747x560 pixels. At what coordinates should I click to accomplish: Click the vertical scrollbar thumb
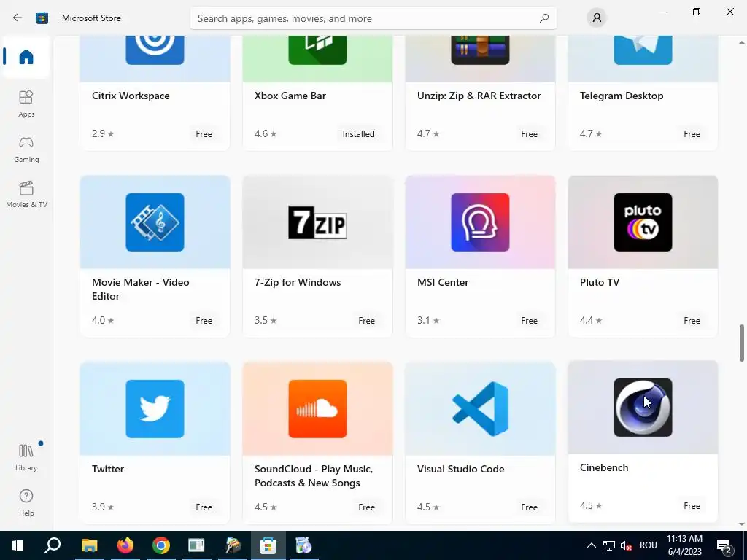[742, 343]
